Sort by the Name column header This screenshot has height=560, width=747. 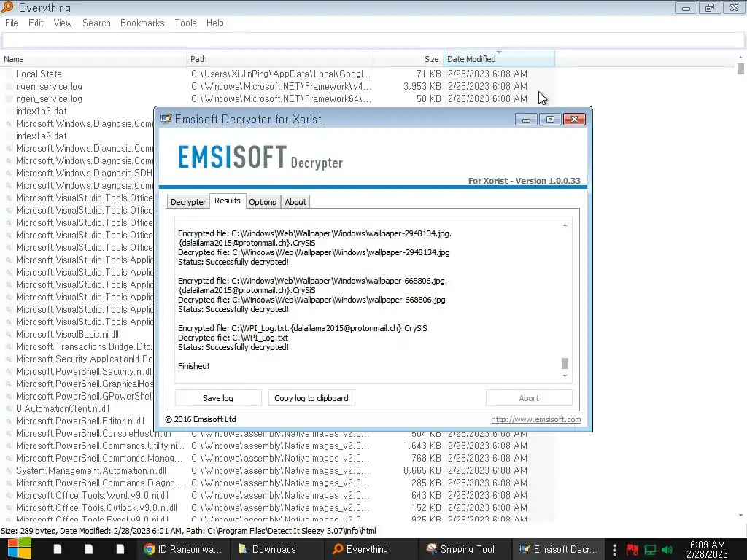(93, 59)
